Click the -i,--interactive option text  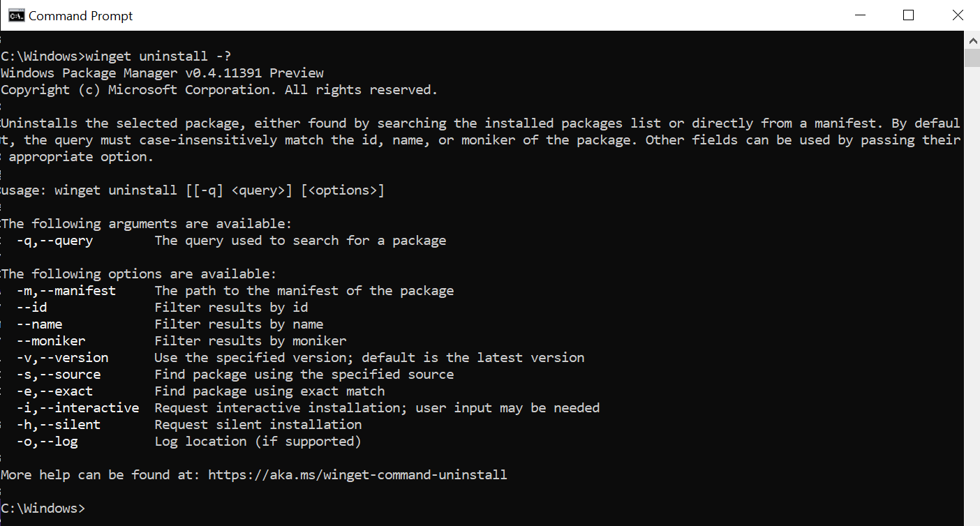click(x=78, y=408)
